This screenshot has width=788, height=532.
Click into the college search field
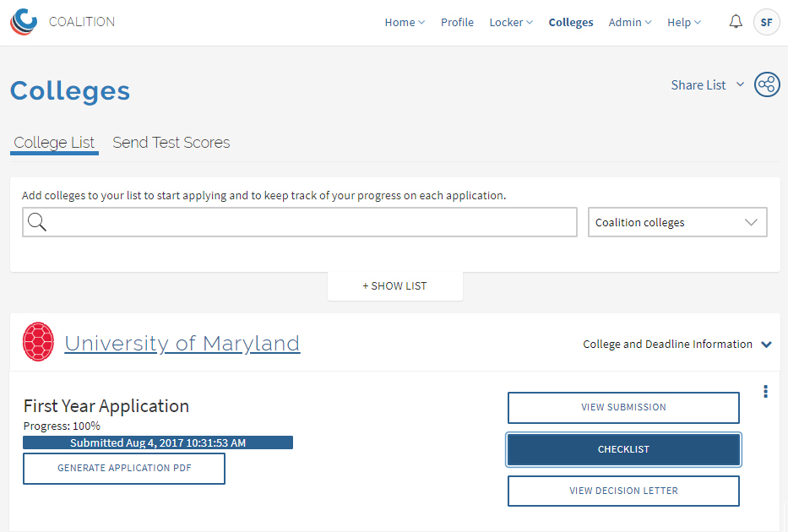(x=300, y=222)
